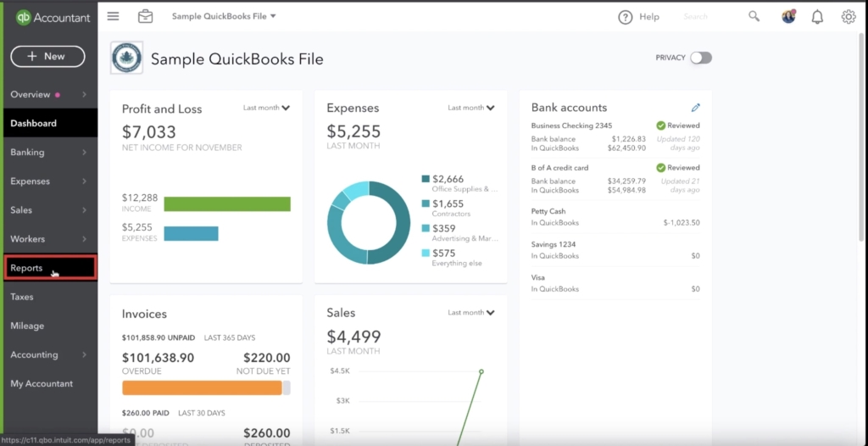Open the Business Checking 2345 account
Image resolution: width=868 pixels, height=446 pixels.
[571, 125]
